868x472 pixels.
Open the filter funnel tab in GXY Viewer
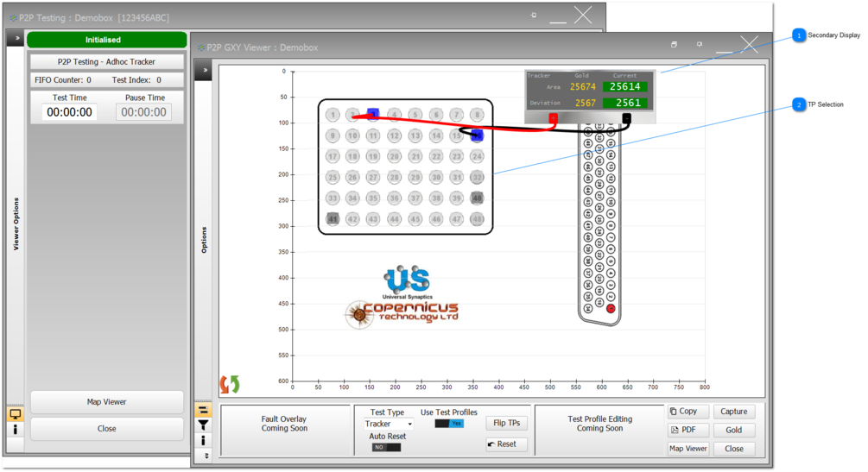point(204,425)
